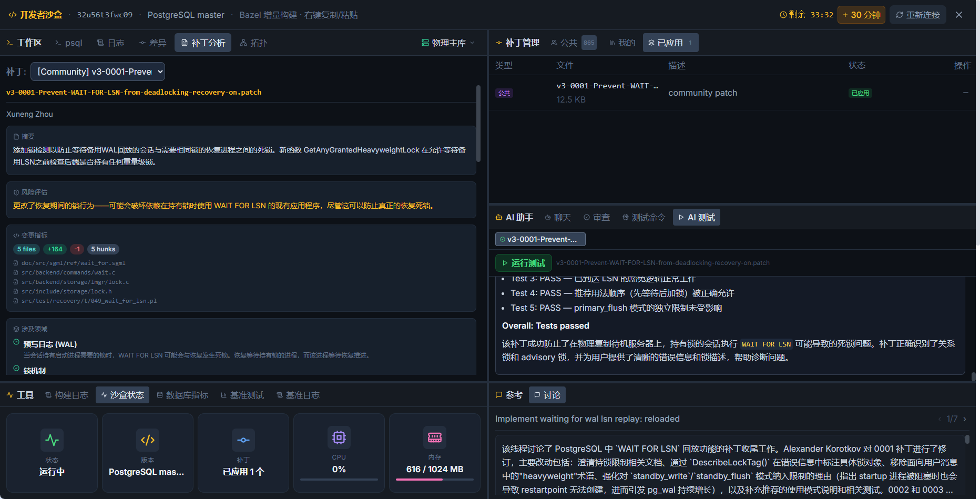Click the 重新连接 button
The width and height of the screenshot is (980, 499).
pyautogui.click(x=918, y=15)
